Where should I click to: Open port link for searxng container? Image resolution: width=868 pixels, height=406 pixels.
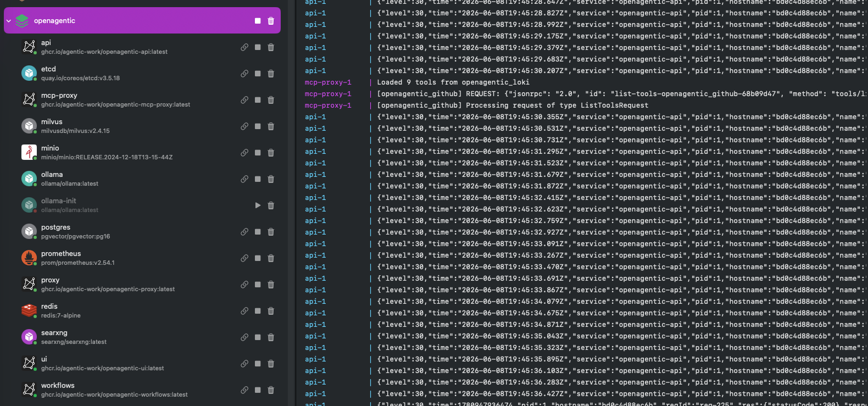pyautogui.click(x=244, y=337)
